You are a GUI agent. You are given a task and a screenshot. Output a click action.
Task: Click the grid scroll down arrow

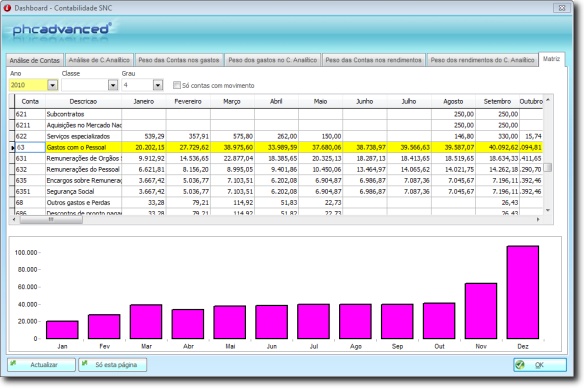pyautogui.click(x=548, y=211)
